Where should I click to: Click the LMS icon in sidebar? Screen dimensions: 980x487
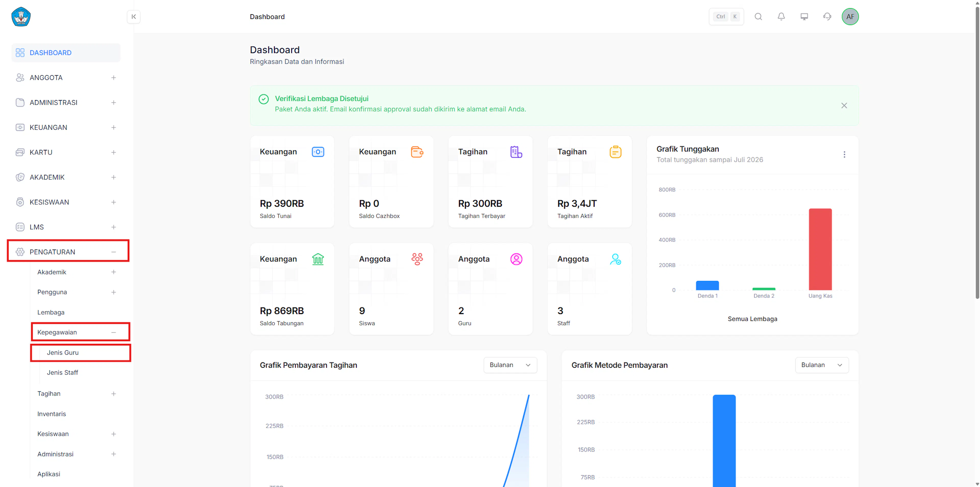pyautogui.click(x=20, y=227)
